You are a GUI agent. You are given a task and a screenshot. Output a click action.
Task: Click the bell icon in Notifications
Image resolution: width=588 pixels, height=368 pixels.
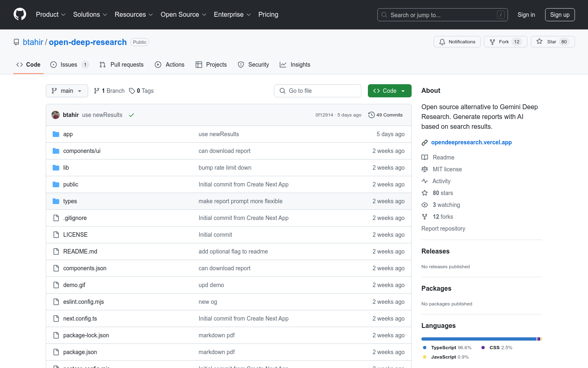(x=442, y=42)
